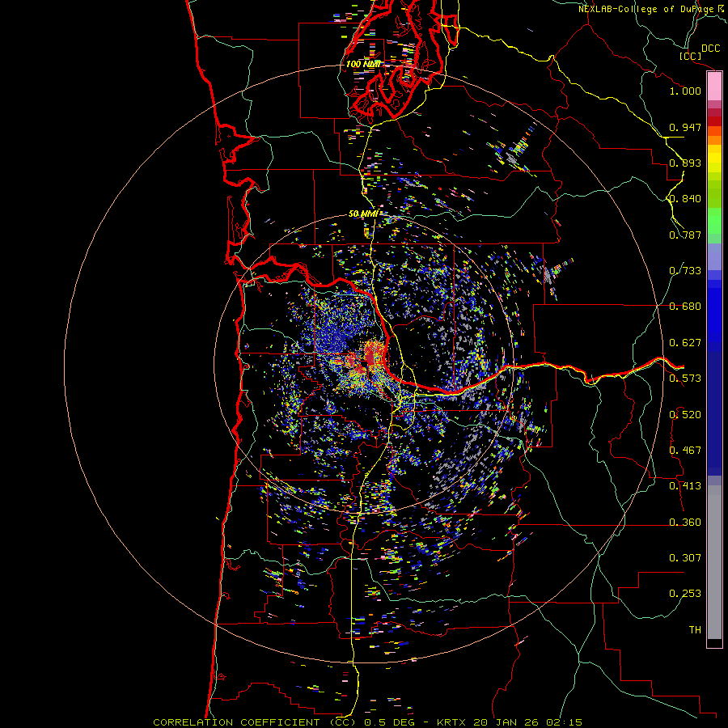Click the 0.840 scale value
Screen dimensions: 728x728
pyautogui.click(x=685, y=199)
